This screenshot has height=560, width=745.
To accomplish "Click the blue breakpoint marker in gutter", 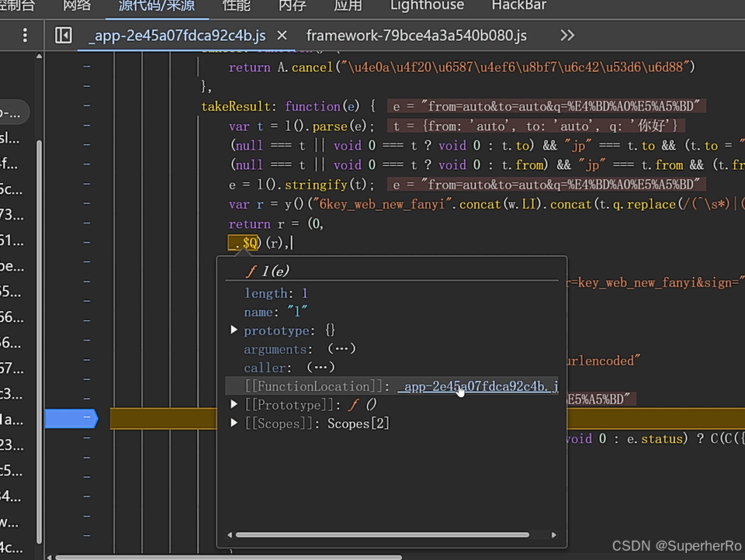I will click(71, 419).
